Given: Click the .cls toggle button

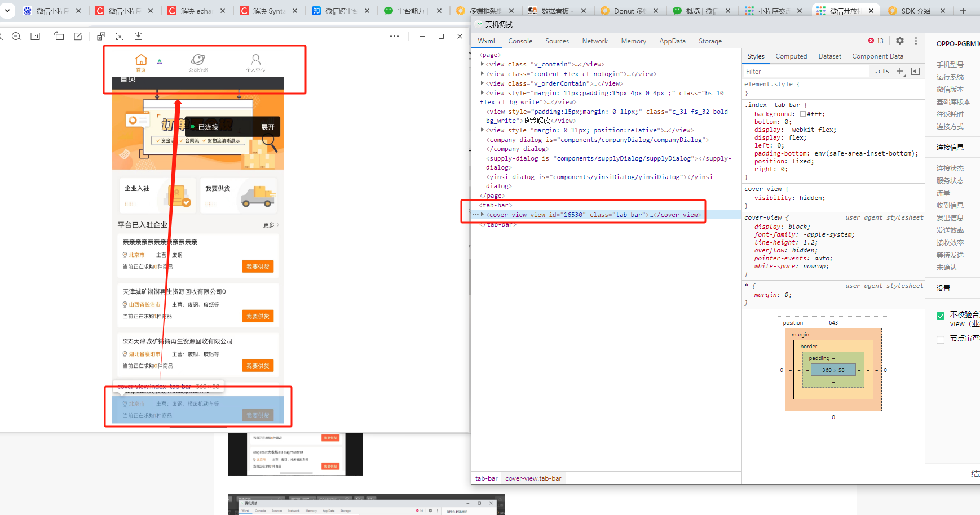Looking at the screenshot, I should (882, 71).
